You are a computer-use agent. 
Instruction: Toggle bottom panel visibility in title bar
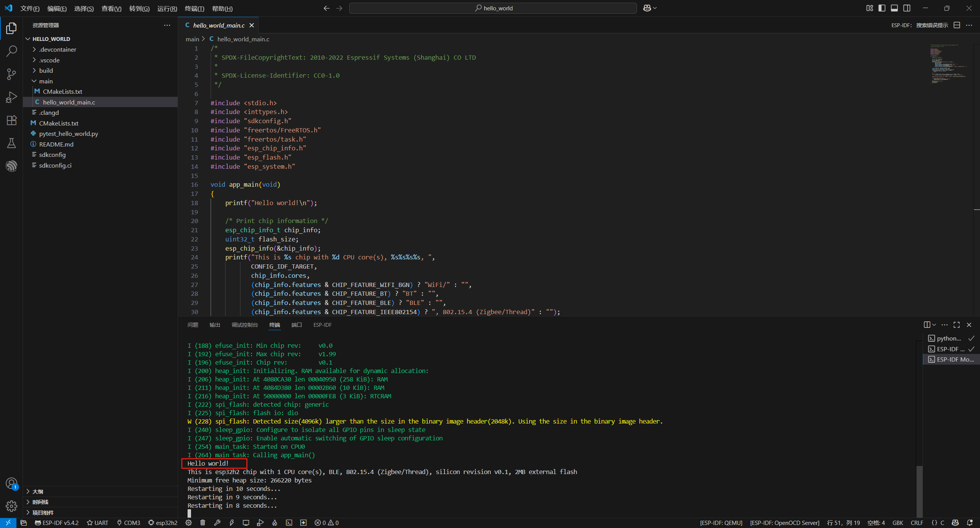tap(894, 8)
